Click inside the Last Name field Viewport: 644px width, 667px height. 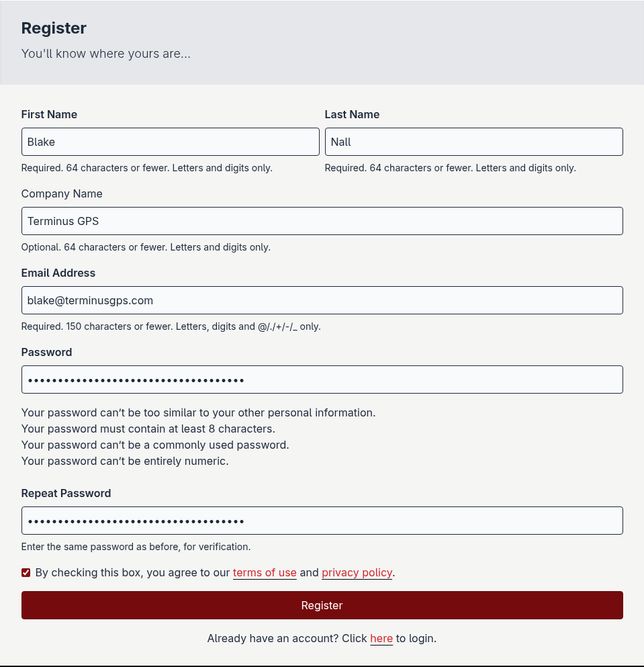473,142
